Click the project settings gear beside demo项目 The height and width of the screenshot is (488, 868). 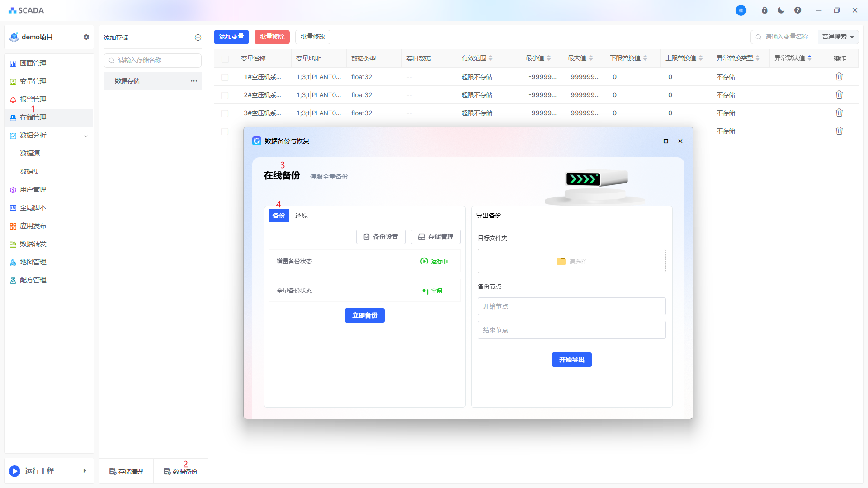86,37
